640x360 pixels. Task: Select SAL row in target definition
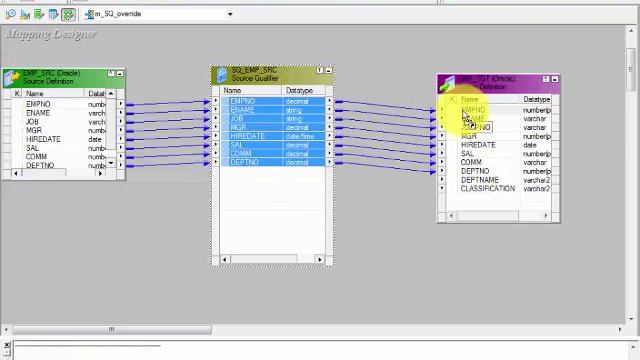499,153
